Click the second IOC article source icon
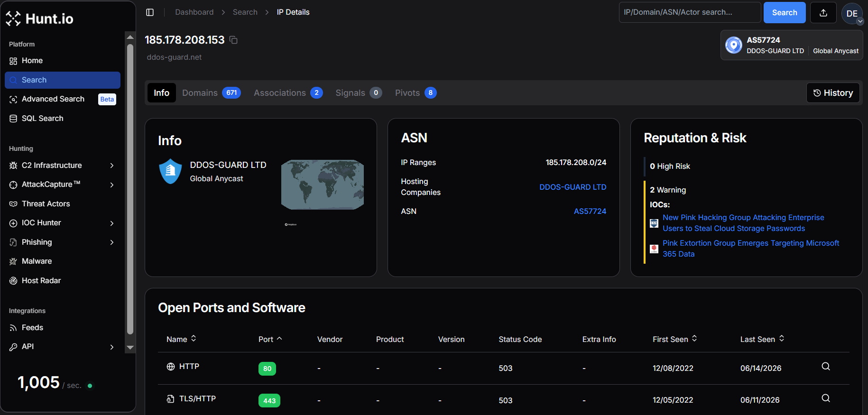The width and height of the screenshot is (868, 415). coord(654,249)
